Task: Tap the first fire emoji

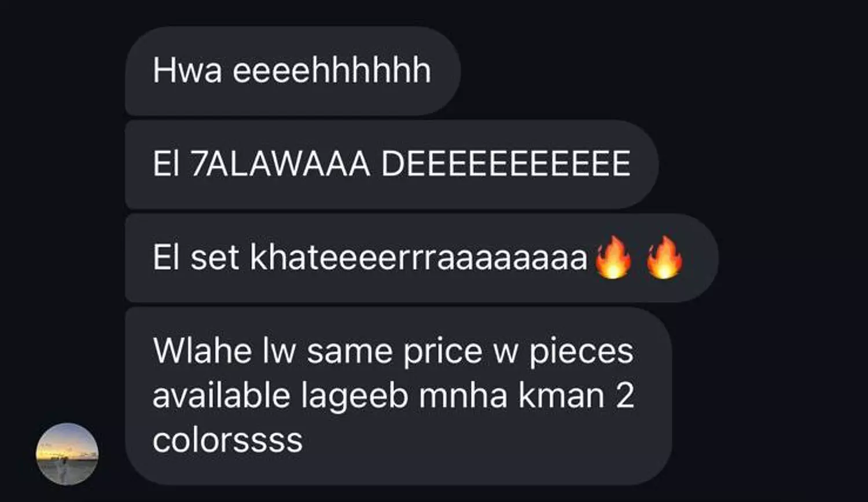Action: click(613, 257)
